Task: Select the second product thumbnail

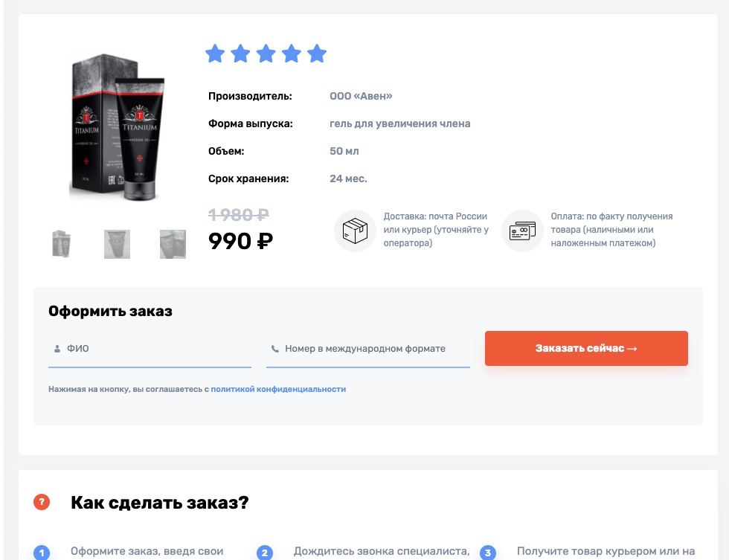Action: [118, 244]
